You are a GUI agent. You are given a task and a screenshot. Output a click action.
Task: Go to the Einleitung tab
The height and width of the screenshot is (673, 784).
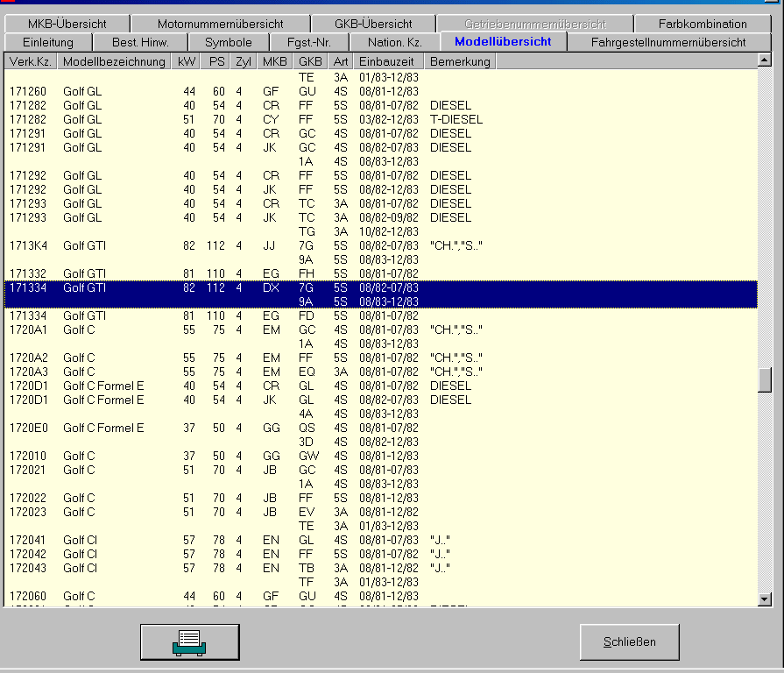(x=48, y=42)
